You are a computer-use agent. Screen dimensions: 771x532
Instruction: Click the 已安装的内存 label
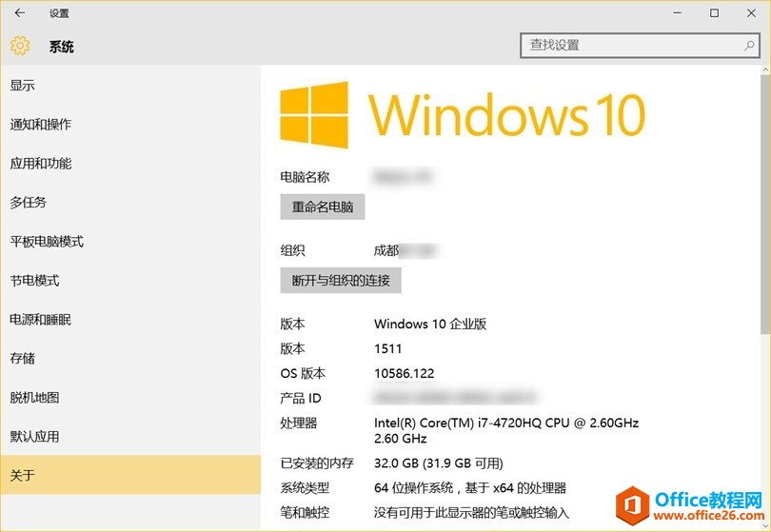tap(317, 463)
